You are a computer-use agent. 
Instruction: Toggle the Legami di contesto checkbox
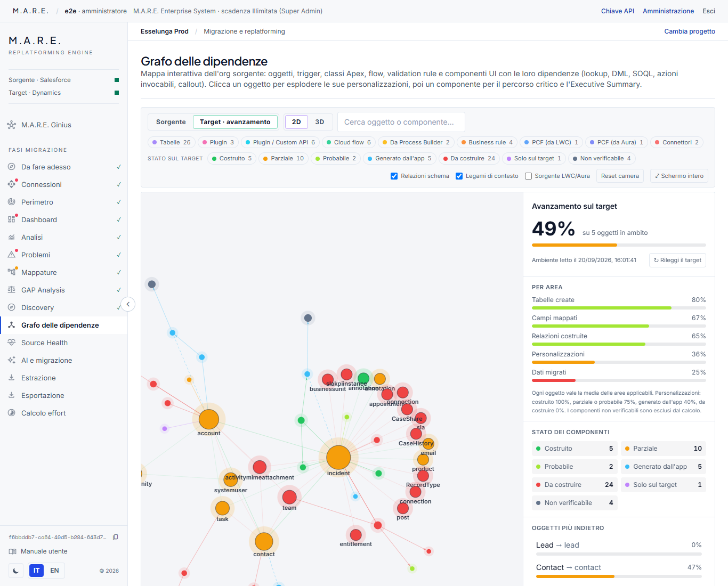point(459,176)
